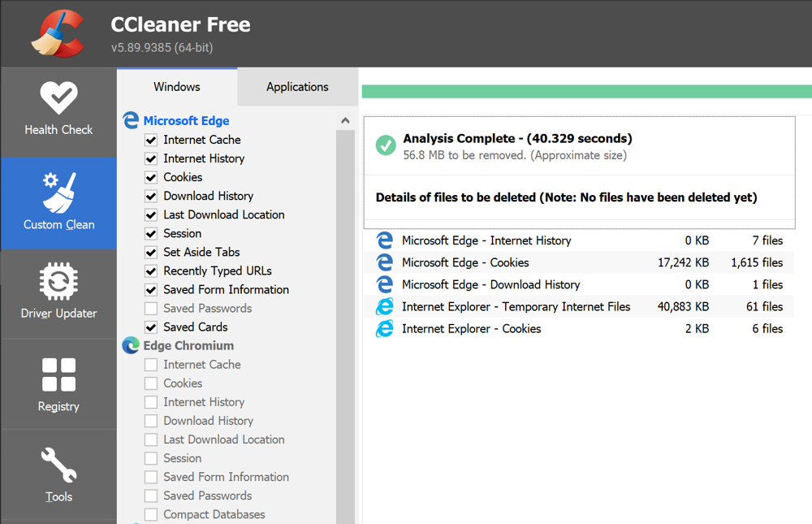812x524 pixels.
Task: Open the Driver Updater section
Action: click(x=58, y=293)
